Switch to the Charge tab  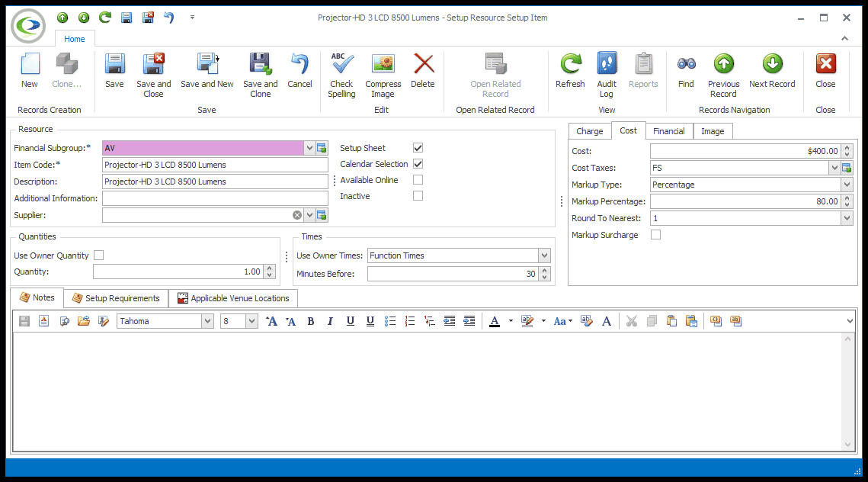pos(590,131)
